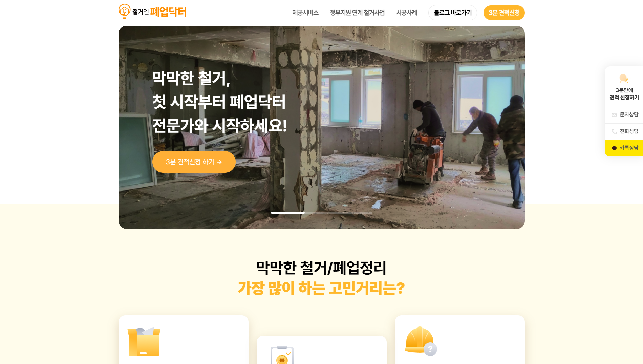The height and width of the screenshot is (364, 643).
Task: Select the first active slide indicator bar
Action: (288, 213)
